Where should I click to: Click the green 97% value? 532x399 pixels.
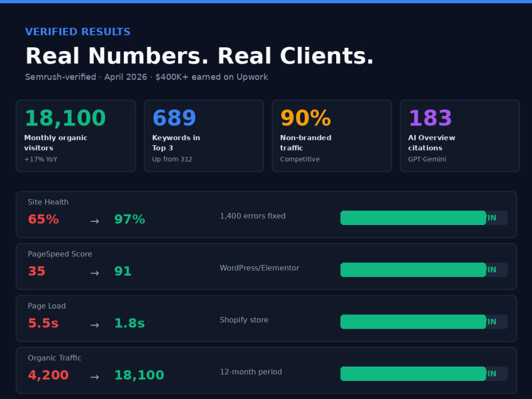coord(130,219)
